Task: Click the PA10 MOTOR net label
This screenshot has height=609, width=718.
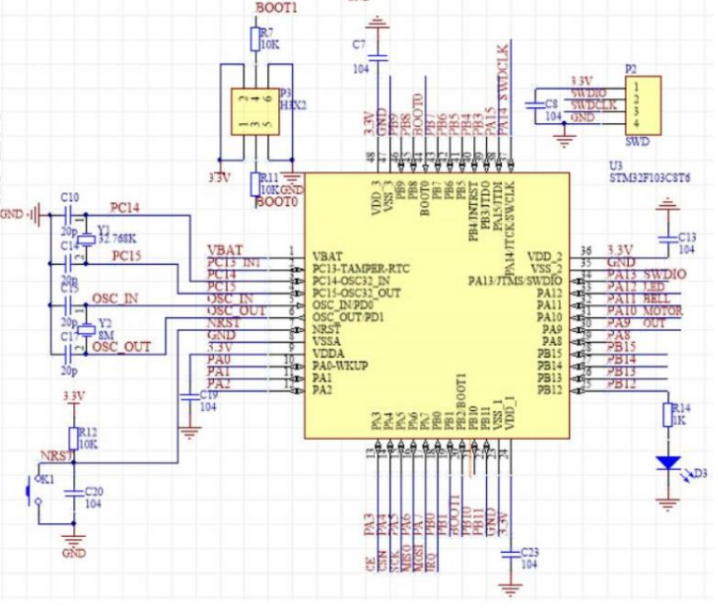Action: [x=645, y=310]
